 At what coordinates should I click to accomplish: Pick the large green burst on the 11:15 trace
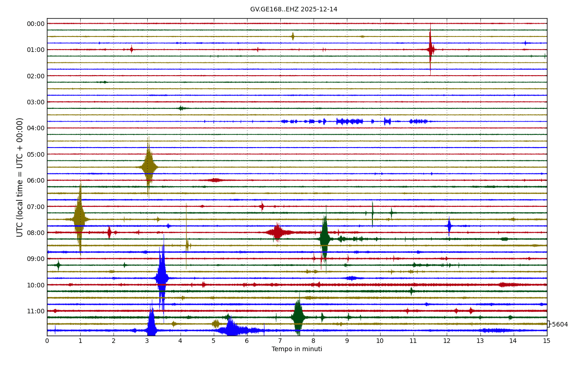pyautogui.click(x=298, y=317)
